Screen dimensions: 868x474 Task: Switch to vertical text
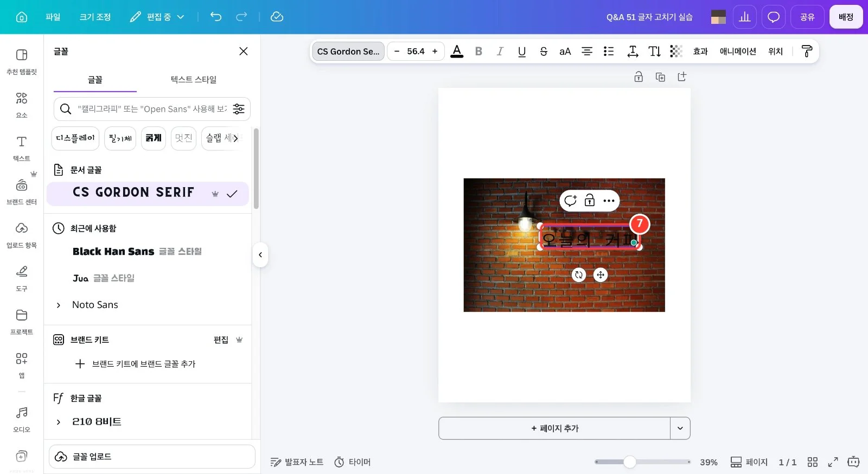[655, 51]
